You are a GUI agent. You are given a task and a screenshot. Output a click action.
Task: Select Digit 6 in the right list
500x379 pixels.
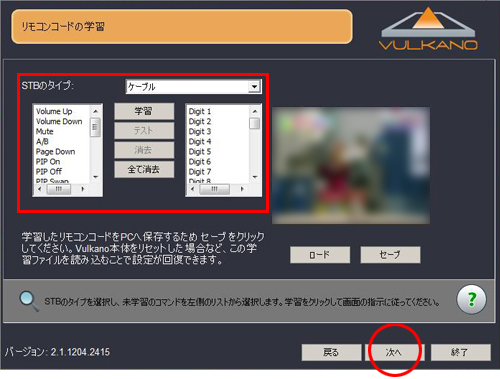point(200,162)
